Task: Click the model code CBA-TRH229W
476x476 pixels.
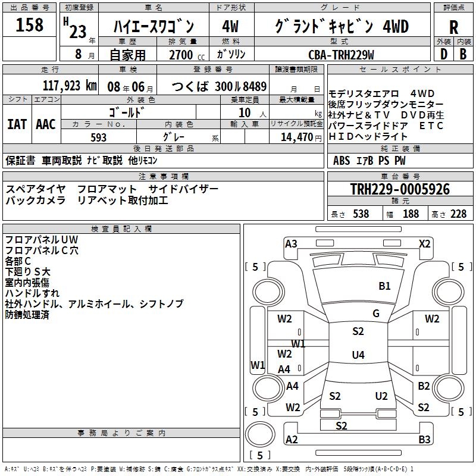Action: 341,55
